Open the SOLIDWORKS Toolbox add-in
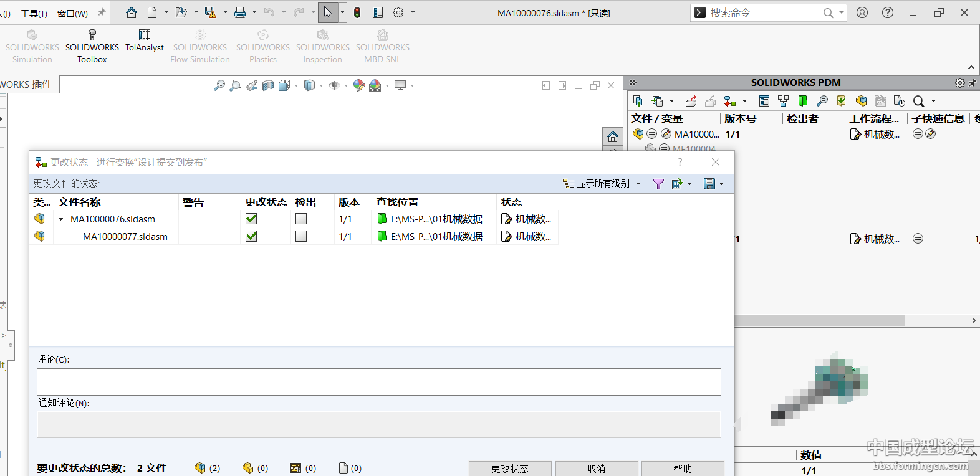Viewport: 980px width, 476px height. click(92, 46)
